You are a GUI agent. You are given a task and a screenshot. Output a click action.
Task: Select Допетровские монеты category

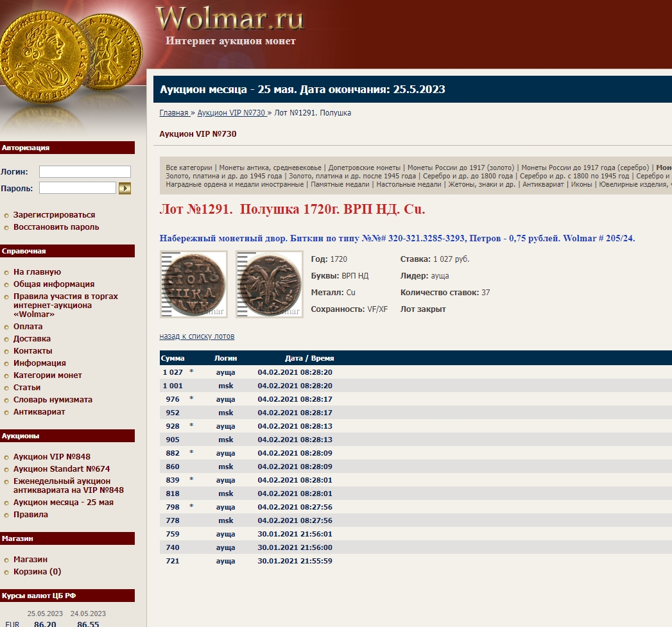pos(365,167)
